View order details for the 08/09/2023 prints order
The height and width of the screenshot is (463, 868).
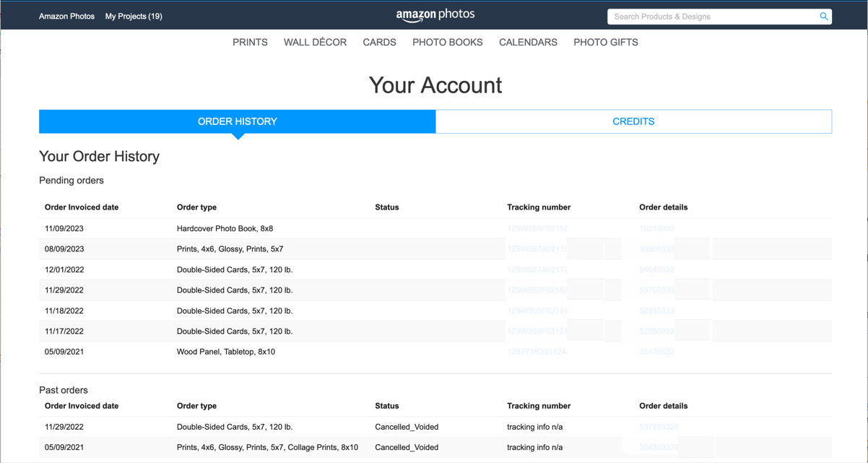click(x=659, y=248)
